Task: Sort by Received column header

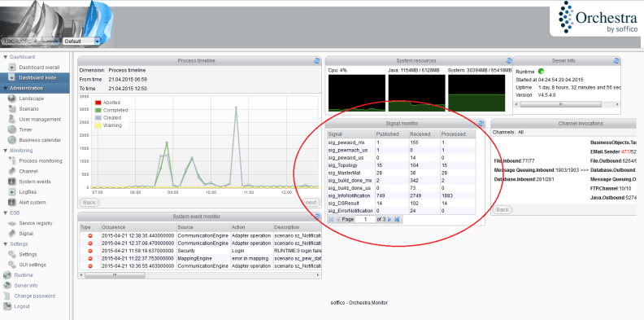Action: (424, 134)
